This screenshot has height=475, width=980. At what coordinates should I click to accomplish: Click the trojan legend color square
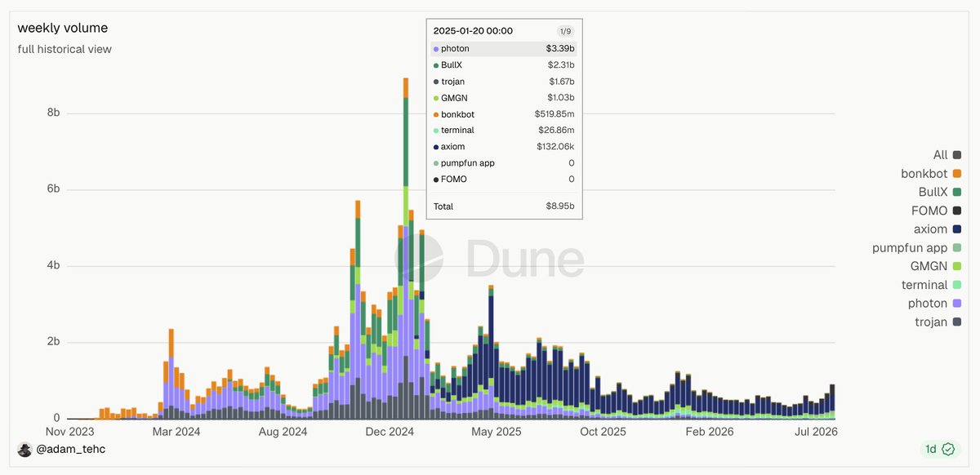point(956,322)
